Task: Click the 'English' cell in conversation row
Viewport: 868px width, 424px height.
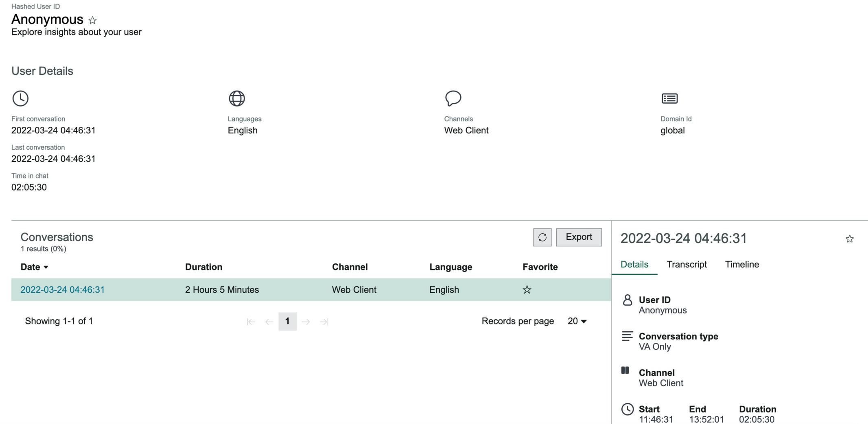Action: coord(444,290)
